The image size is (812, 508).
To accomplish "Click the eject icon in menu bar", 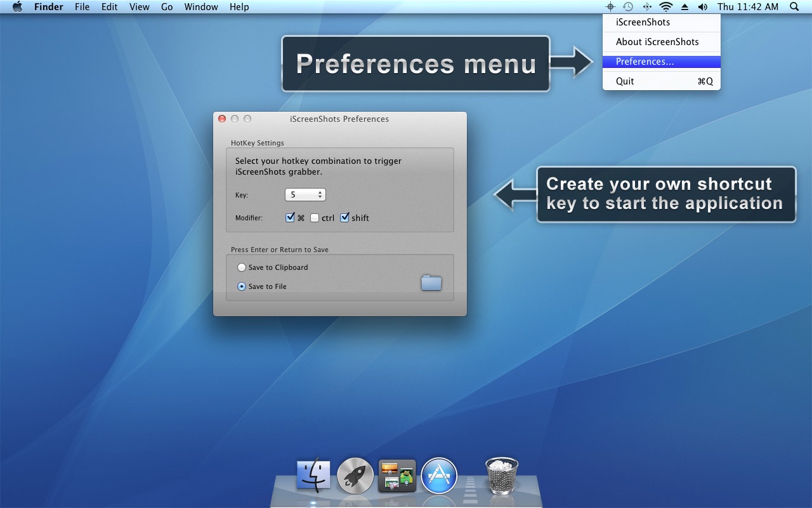I will click(684, 7).
